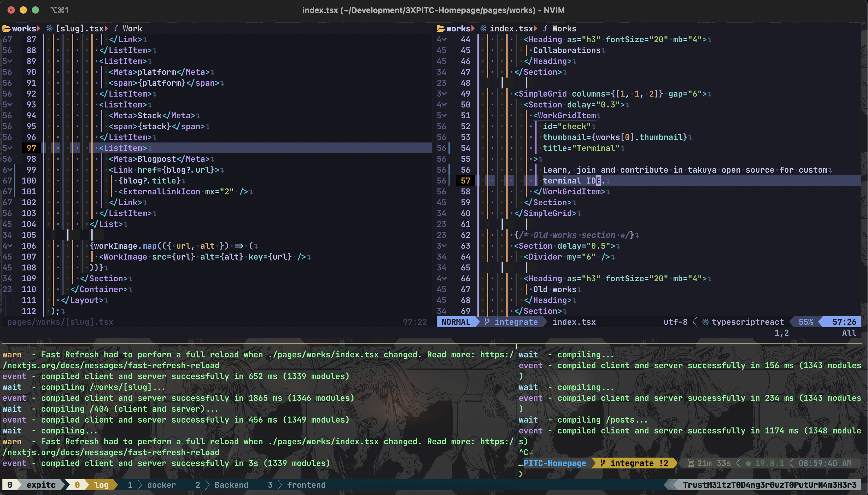
Task: Click the 1,2 ruler in nvim command line
Action: 781,333
